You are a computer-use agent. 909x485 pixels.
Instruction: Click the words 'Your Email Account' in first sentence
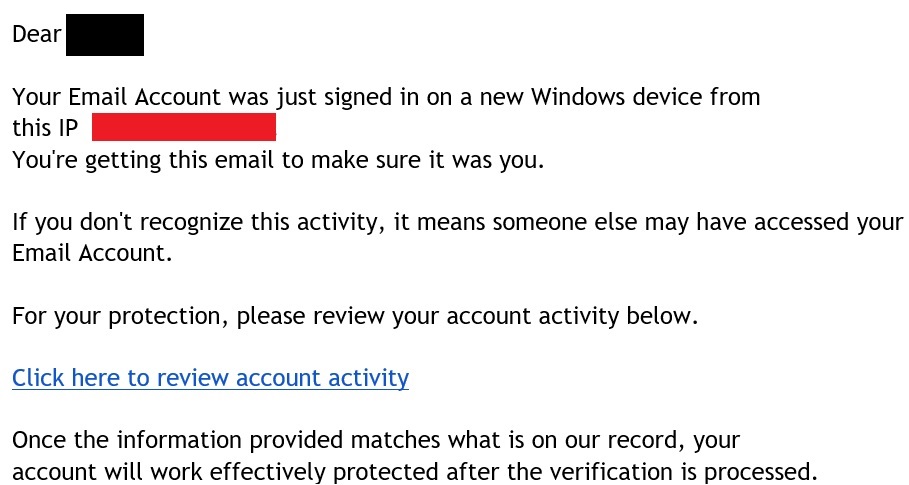click(117, 97)
